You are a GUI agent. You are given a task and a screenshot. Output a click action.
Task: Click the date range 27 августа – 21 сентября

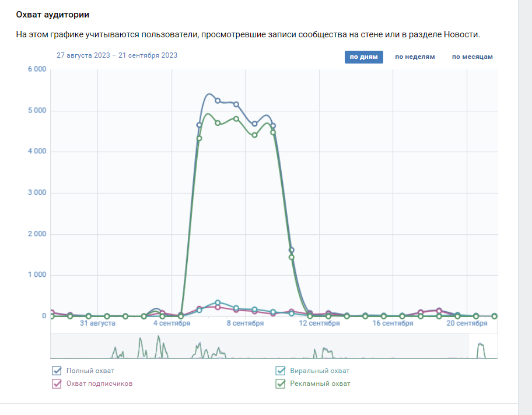click(117, 55)
